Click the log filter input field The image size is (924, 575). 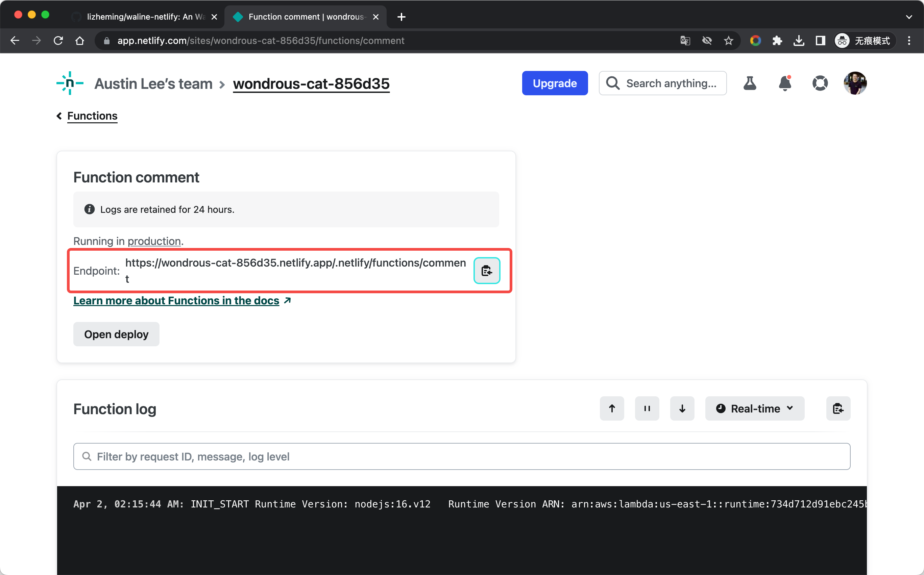tap(266, 456)
